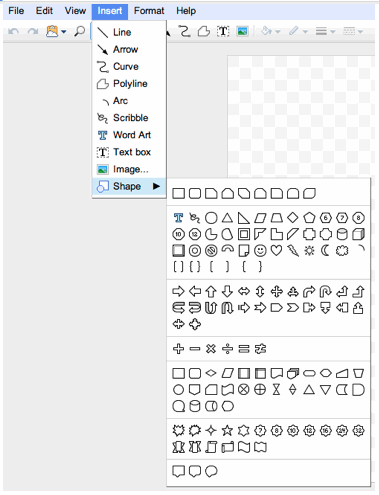Insert the oval speech bubble callout

tap(211, 471)
